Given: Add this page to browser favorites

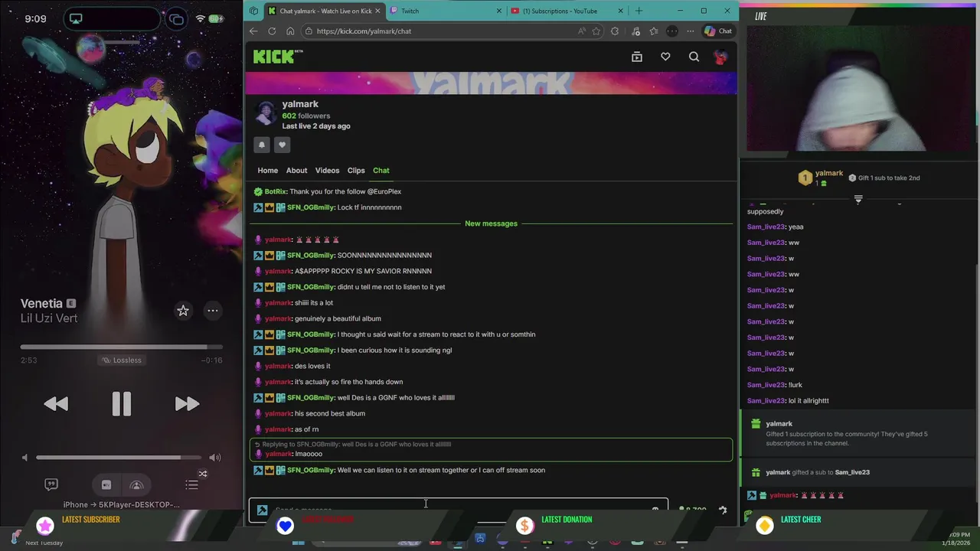Looking at the screenshot, I should click(596, 31).
